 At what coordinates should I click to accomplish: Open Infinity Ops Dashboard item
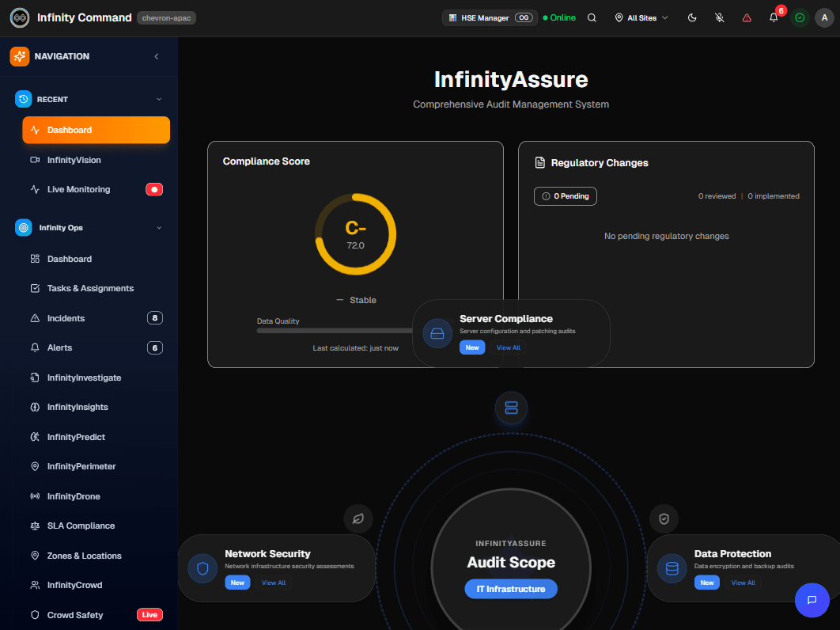[96, 259]
